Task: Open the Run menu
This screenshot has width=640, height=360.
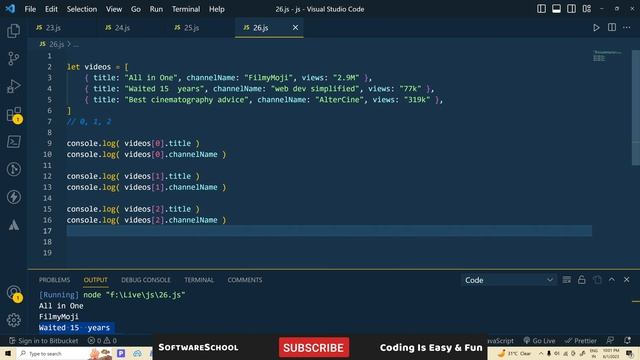Action: click(156, 9)
